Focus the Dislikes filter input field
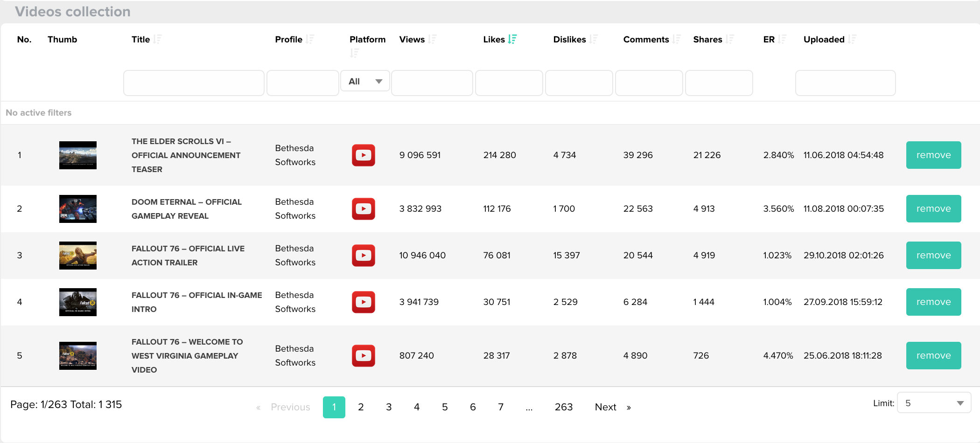The height and width of the screenshot is (443, 980). (579, 83)
